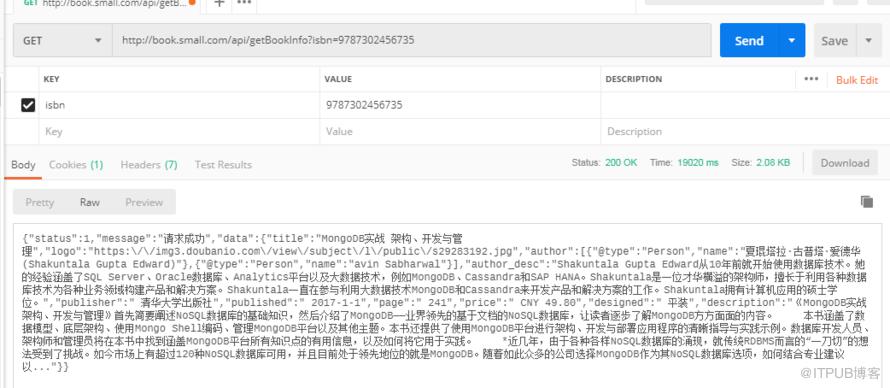Save the current request

pos(834,40)
